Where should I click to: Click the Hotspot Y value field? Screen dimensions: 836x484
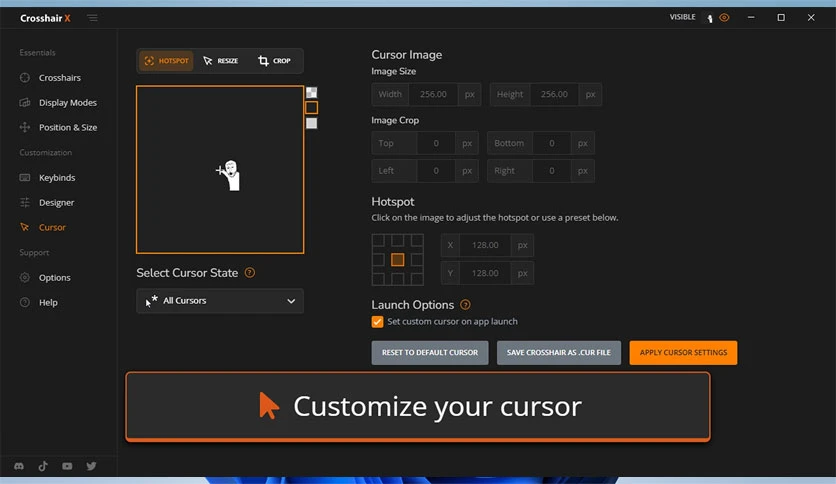[x=485, y=273]
